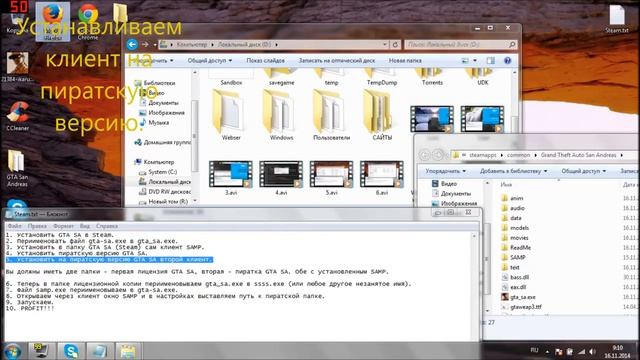Select the 5.avi video thumbnail
The height and width of the screenshot is (360, 640).
pyautogui.click(x=331, y=178)
